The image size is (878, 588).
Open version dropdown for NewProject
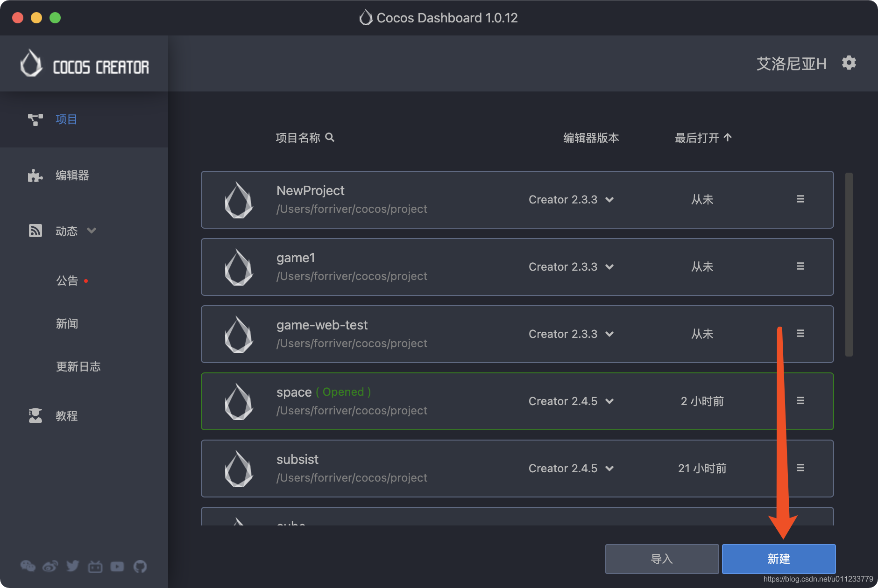[609, 200]
